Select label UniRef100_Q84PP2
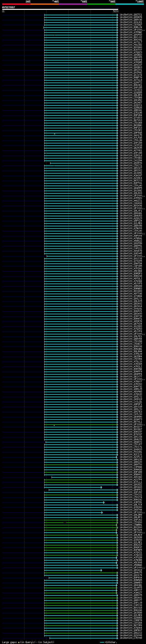Image resolution: width=146 pixels, height=644 pixels. pyautogui.click(x=131, y=490)
